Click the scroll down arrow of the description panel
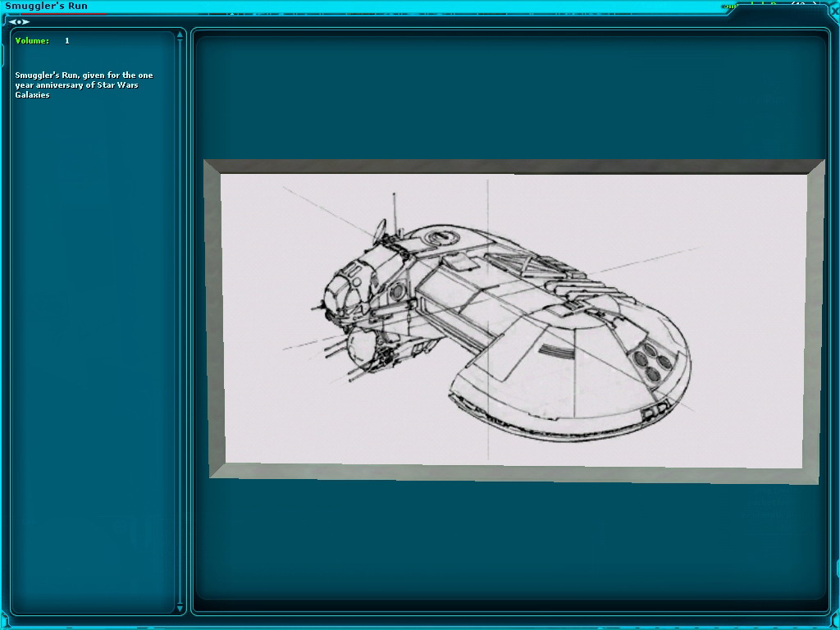Screen dimensions: 840x630 (180, 608)
